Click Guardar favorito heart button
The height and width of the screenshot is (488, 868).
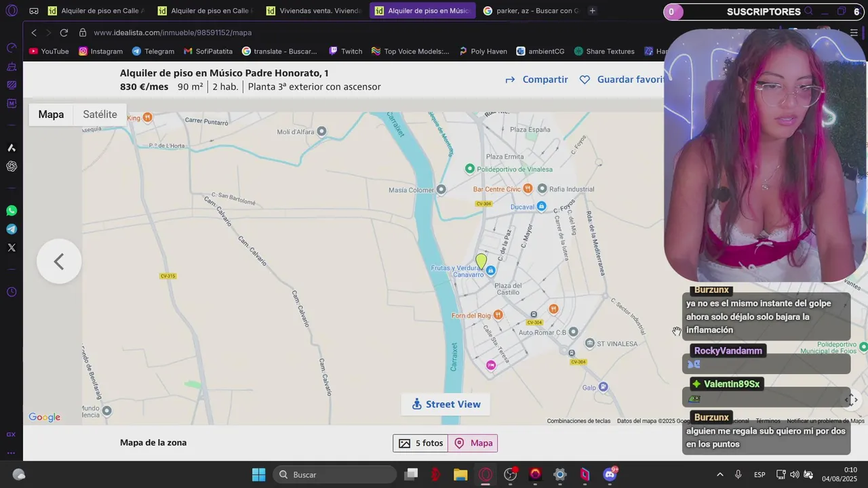(622, 79)
